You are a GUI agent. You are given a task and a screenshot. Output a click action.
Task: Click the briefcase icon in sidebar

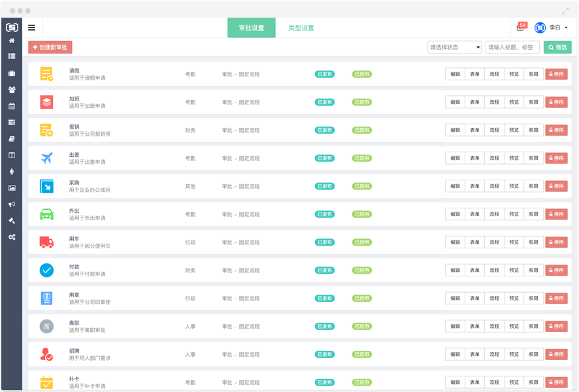11,73
